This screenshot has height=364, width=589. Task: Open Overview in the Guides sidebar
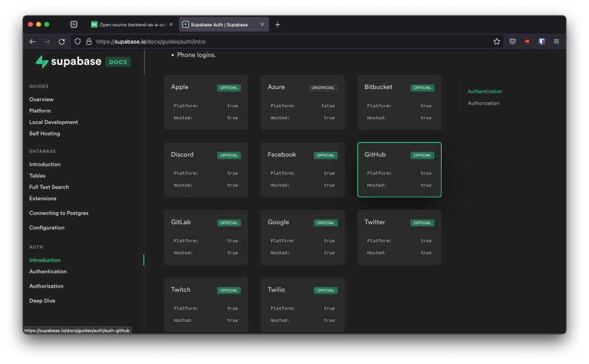tap(41, 100)
